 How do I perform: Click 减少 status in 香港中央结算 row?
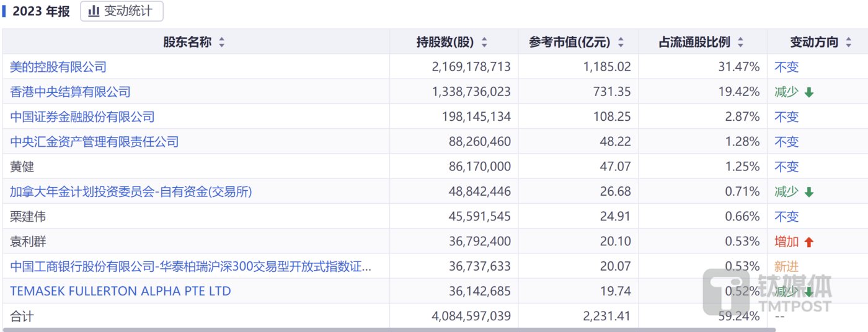(x=786, y=92)
